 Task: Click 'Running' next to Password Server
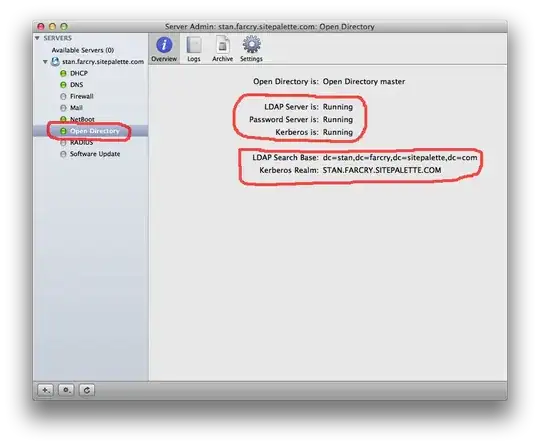pos(338,120)
